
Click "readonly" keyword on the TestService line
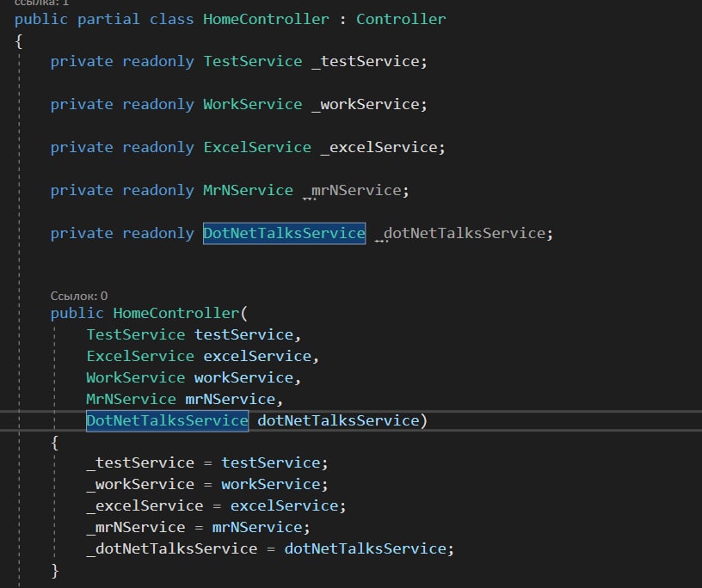tap(158, 62)
